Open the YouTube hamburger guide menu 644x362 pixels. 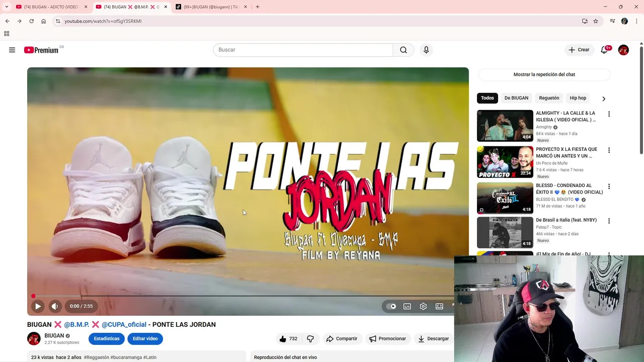pyautogui.click(x=12, y=50)
